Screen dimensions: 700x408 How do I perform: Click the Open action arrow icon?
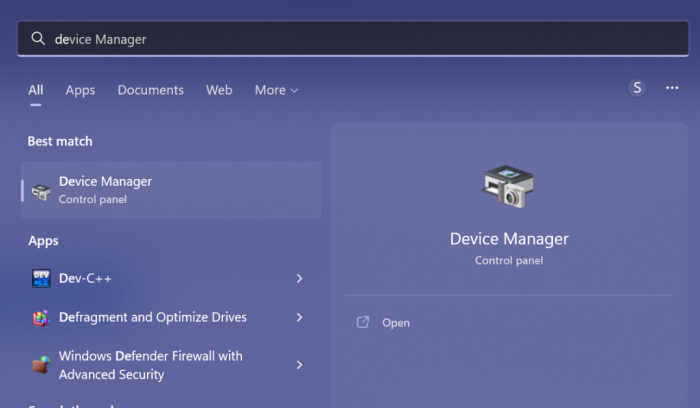click(x=363, y=322)
